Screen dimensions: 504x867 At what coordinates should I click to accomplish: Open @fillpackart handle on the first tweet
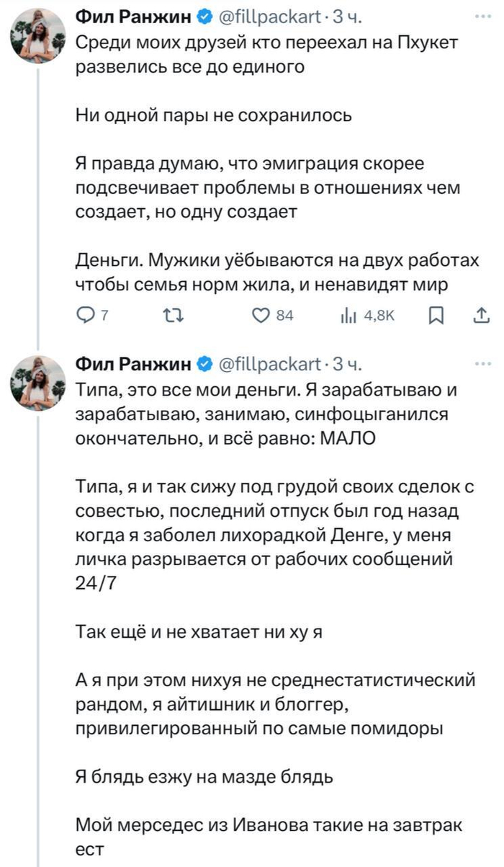coord(266,16)
